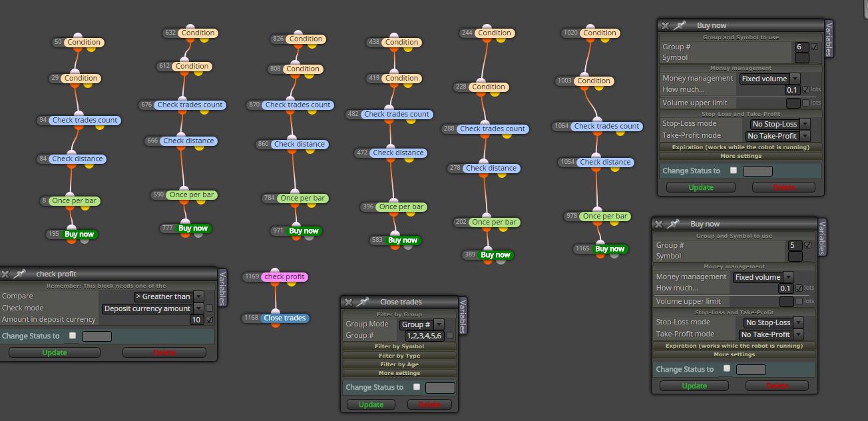
Task: Open Variables tab on Group 5 Buy now panel
Action: coord(822,238)
